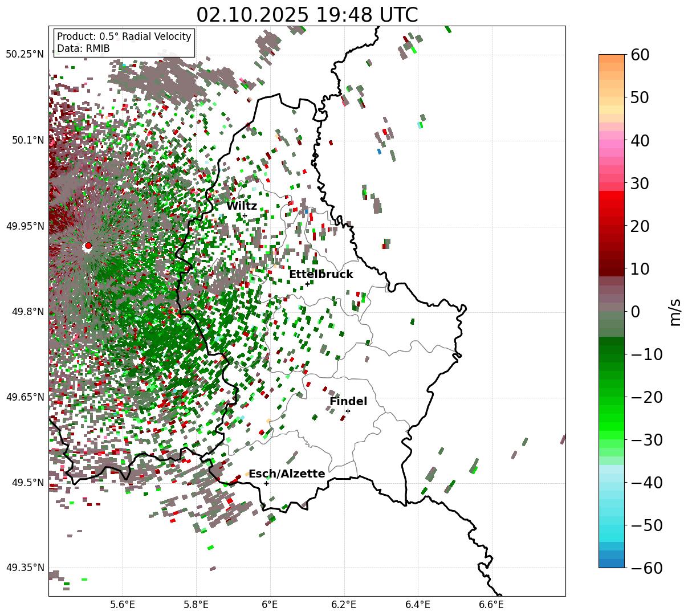Click the m/s colorbar unit label

point(675,311)
